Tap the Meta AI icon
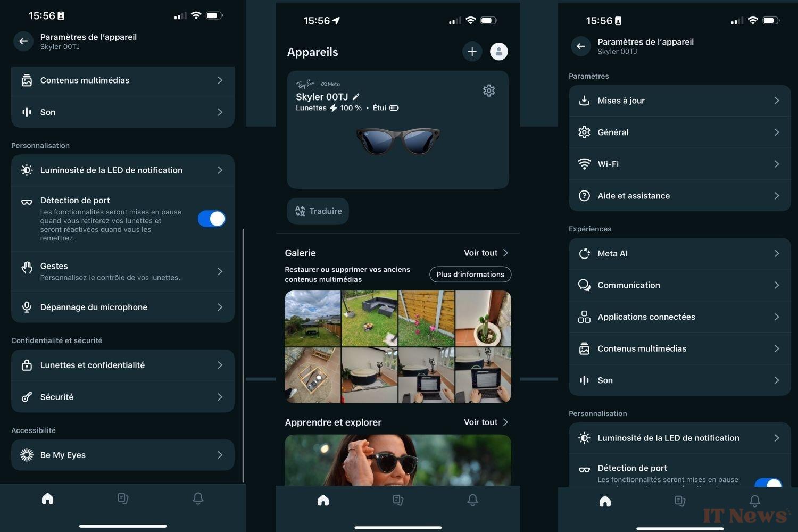 point(584,253)
